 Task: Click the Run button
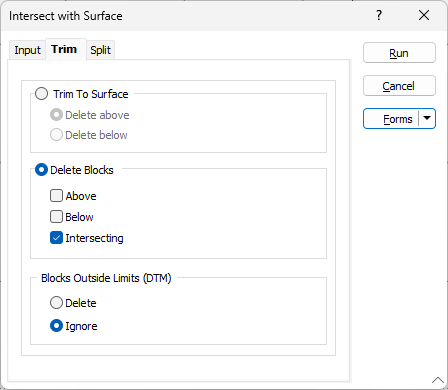tap(399, 53)
